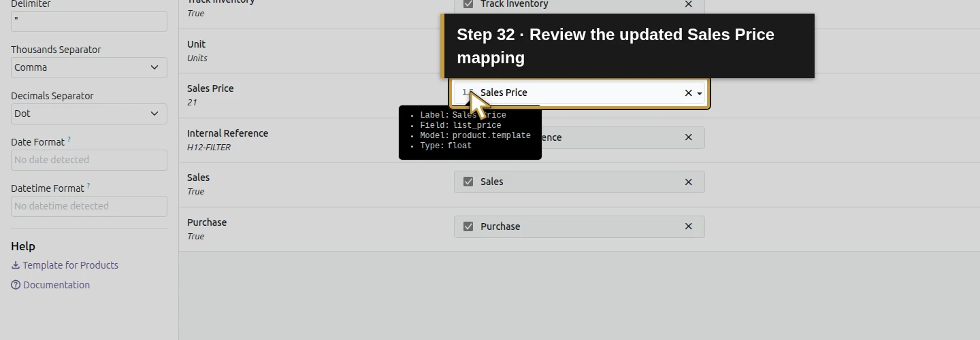Select the Internal Reference column label
The height and width of the screenshot is (340, 980).
pos(227,133)
